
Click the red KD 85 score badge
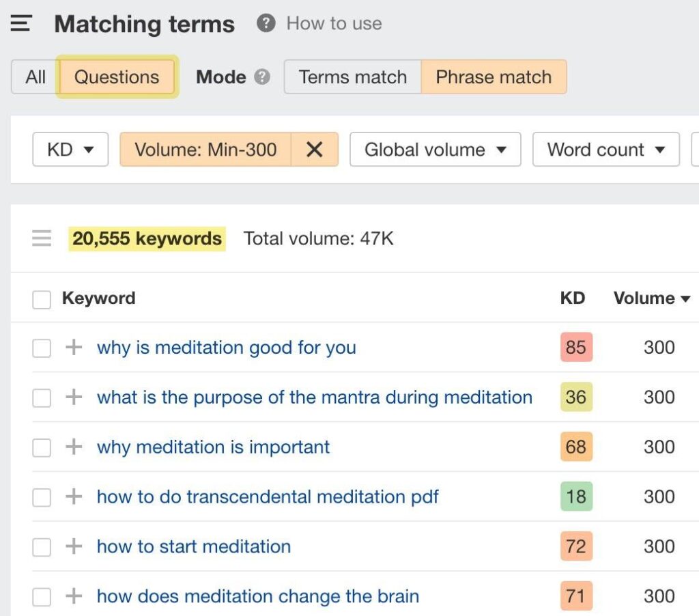coord(575,348)
